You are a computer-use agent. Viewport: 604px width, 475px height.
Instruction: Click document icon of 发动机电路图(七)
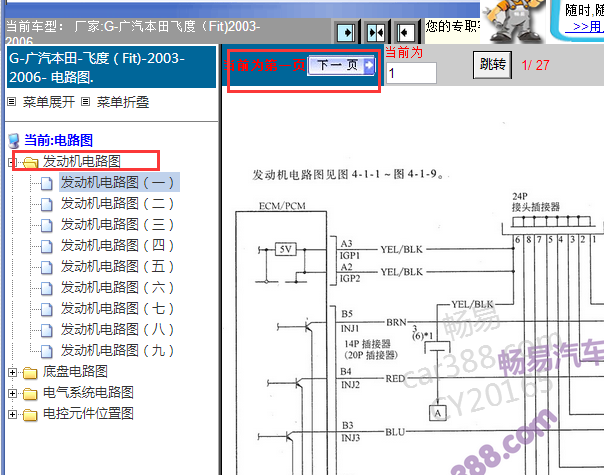(47, 309)
